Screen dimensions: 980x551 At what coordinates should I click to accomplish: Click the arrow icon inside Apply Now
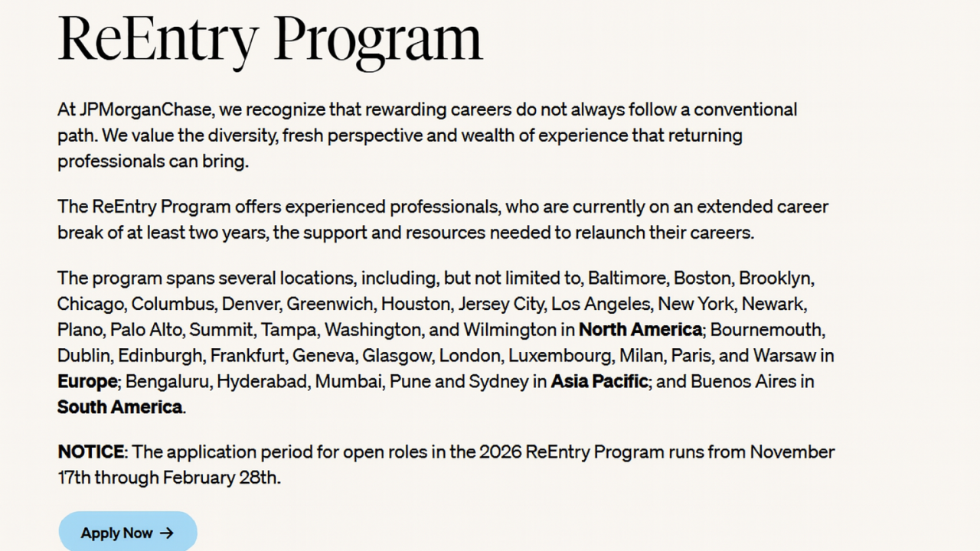click(x=167, y=533)
